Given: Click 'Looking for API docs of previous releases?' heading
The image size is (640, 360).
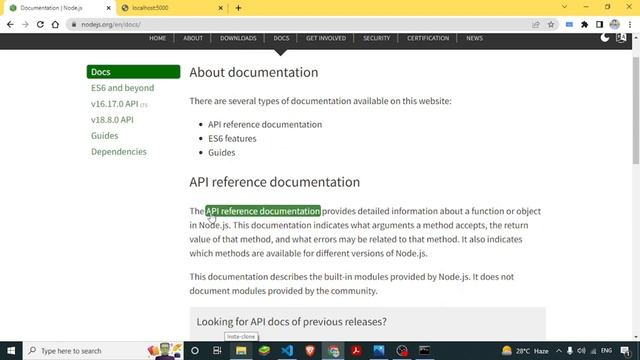Looking at the screenshot, I should click(x=291, y=322).
